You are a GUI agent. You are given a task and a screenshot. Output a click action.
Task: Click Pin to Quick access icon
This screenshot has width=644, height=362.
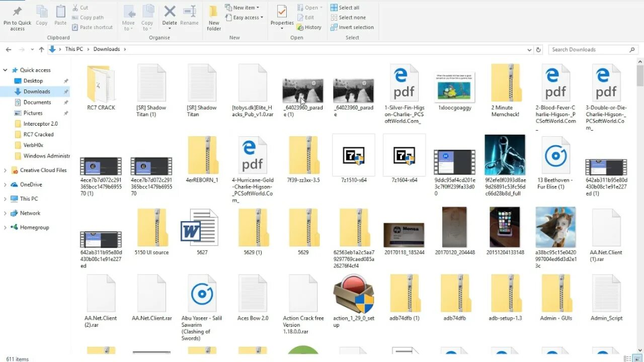click(x=17, y=12)
